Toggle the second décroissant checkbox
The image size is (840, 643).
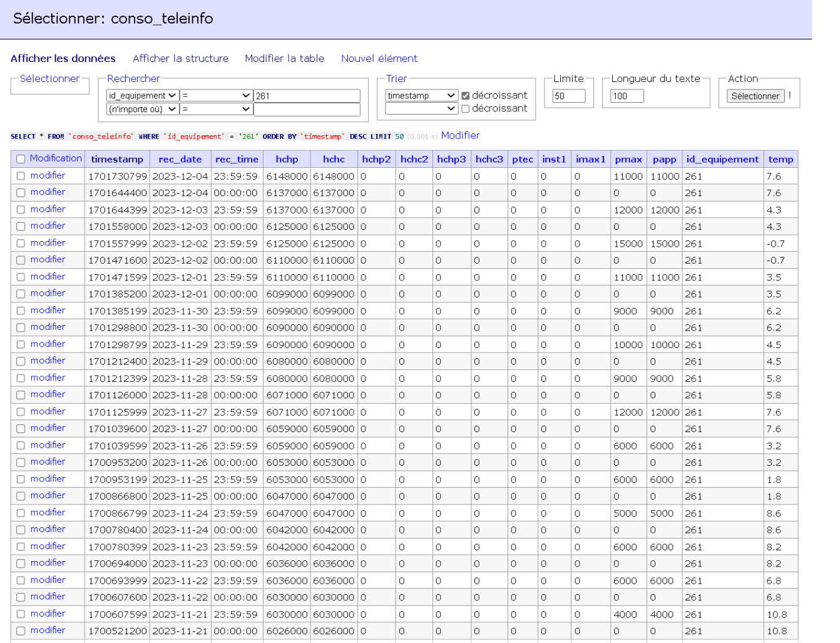point(465,109)
